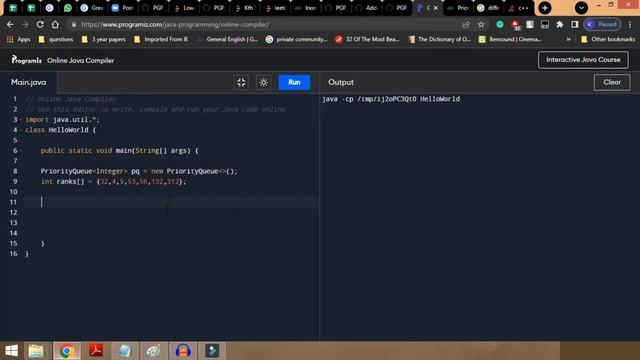Toggle fullscreen editor mode icon

tap(241, 82)
